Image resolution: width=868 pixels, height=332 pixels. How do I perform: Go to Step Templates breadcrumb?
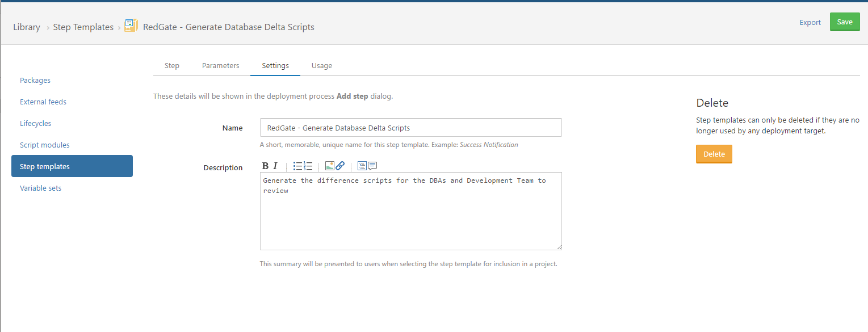tap(83, 27)
